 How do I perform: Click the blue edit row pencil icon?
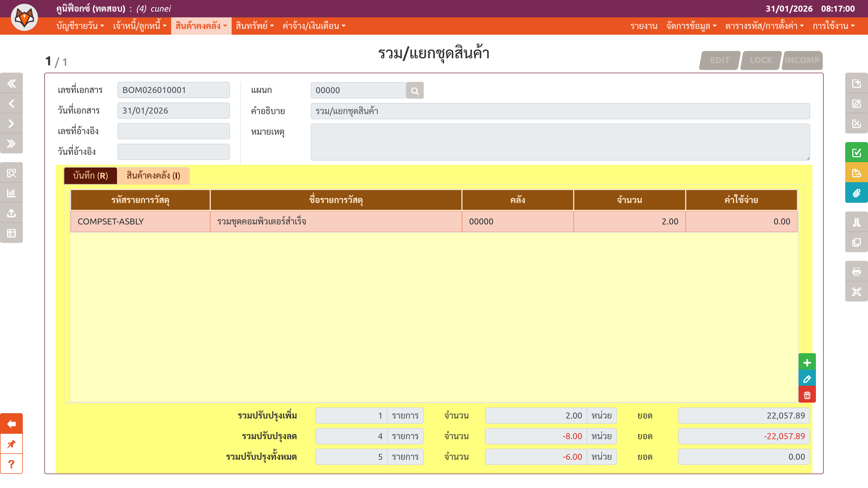[807, 379]
